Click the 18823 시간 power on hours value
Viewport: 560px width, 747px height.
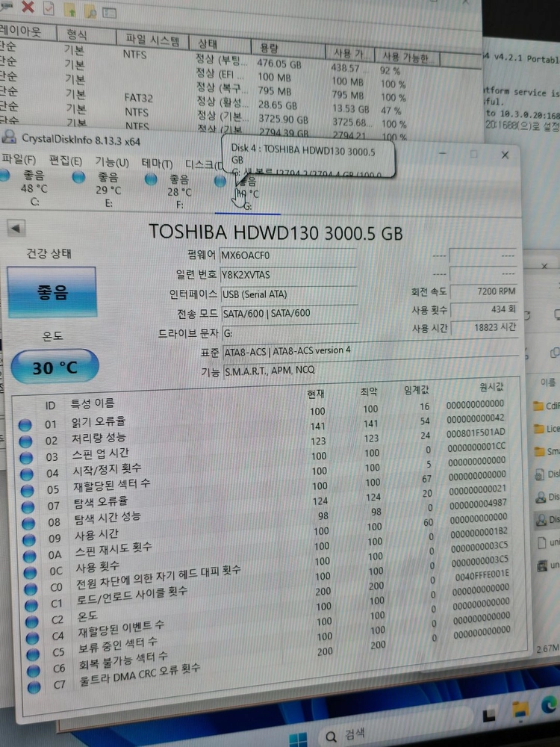click(x=485, y=328)
